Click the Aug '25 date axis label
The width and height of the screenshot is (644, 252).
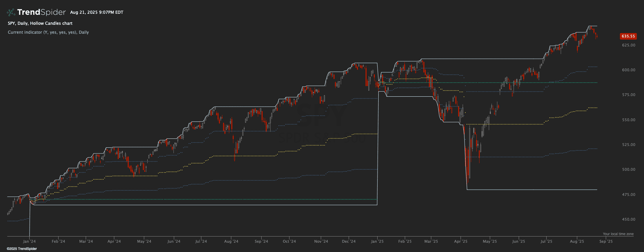[577, 241]
